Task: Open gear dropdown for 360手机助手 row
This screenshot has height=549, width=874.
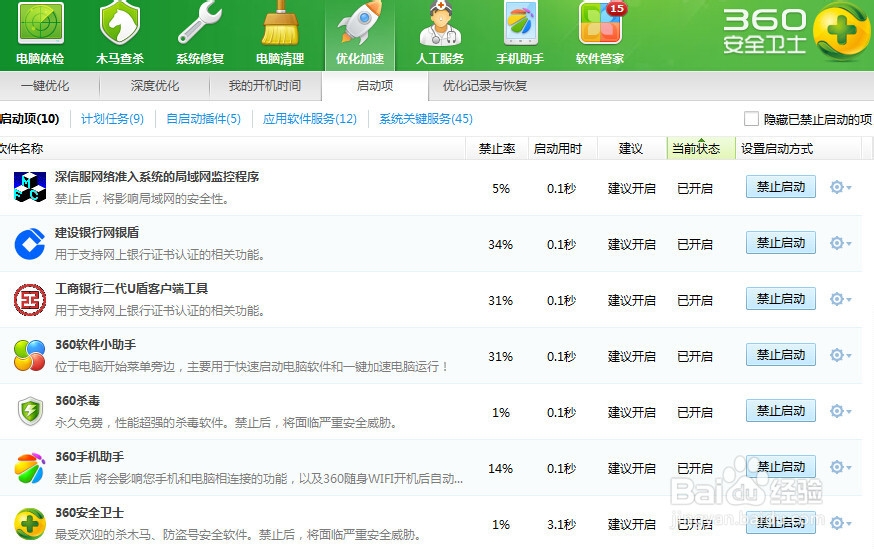Action: (840, 467)
